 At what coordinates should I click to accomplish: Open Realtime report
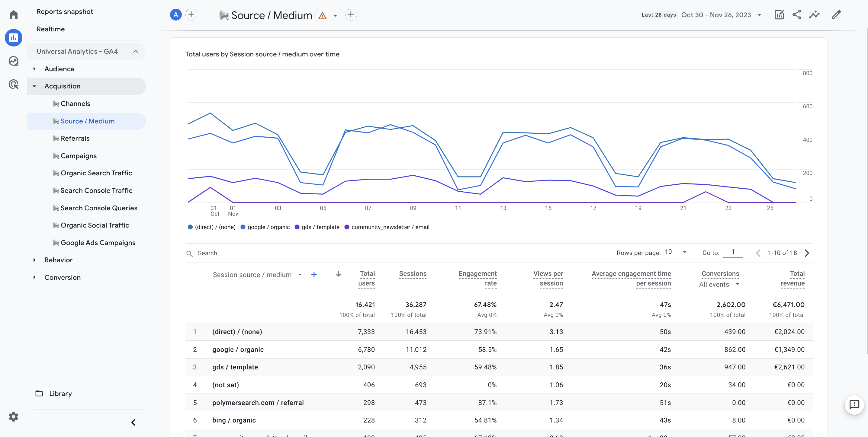click(50, 29)
